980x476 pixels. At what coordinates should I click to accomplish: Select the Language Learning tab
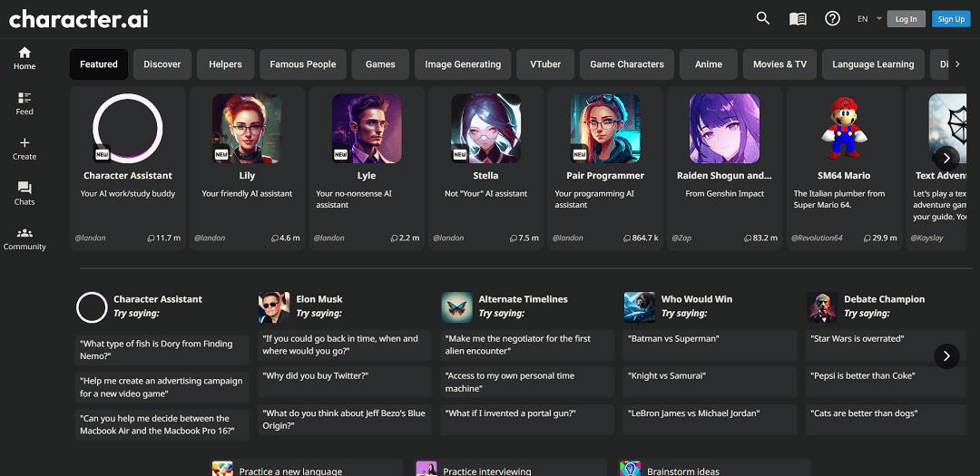click(873, 64)
